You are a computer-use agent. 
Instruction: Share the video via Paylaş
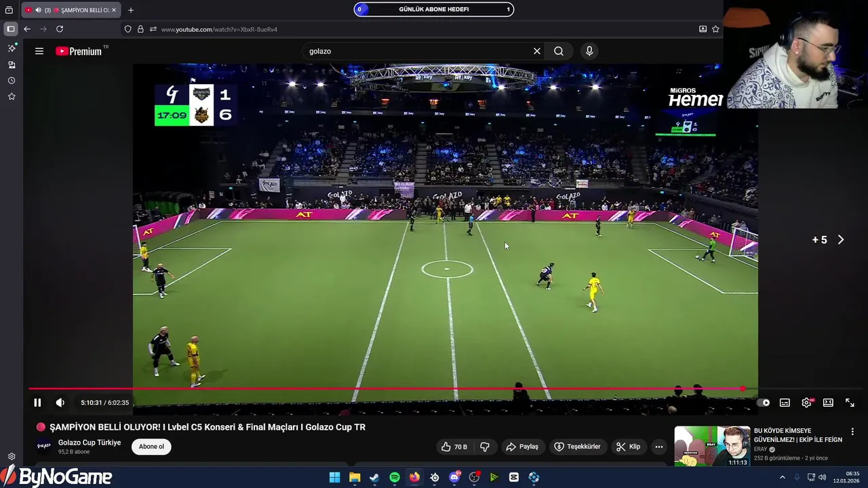[x=522, y=447]
